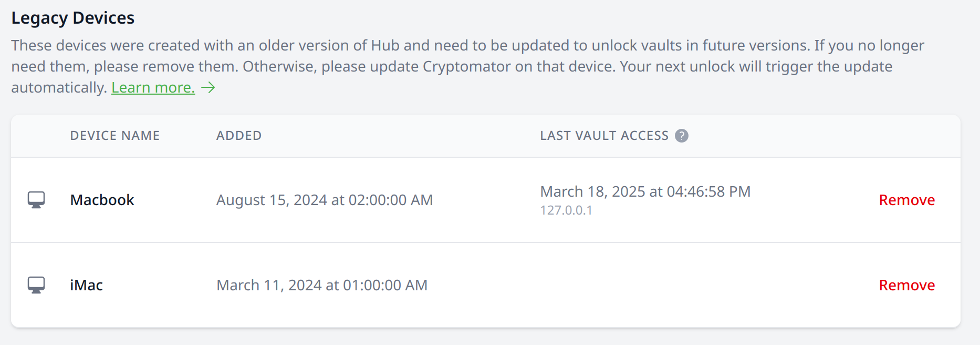The image size is (980, 345).
Task: Select the Macbook device name
Action: click(102, 200)
